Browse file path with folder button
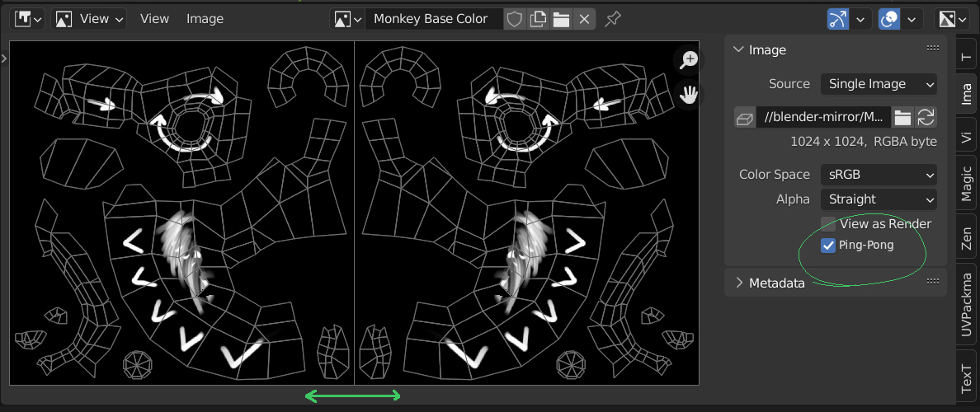This screenshot has width=980, height=412. tap(902, 117)
